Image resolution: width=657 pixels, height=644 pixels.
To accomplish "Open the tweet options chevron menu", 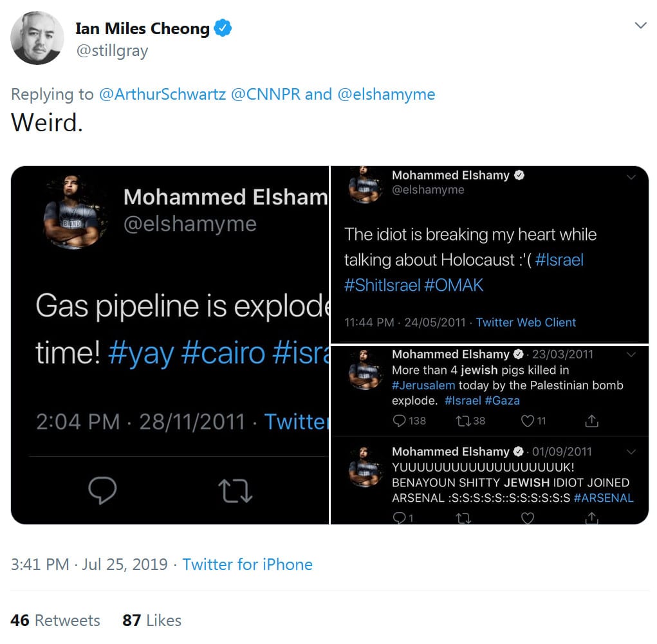I will click(640, 26).
